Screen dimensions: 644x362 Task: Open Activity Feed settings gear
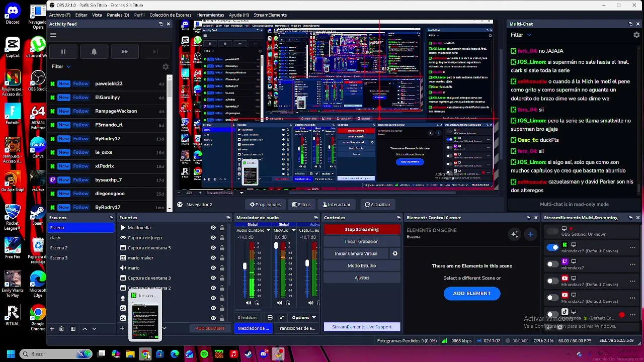pos(166,67)
